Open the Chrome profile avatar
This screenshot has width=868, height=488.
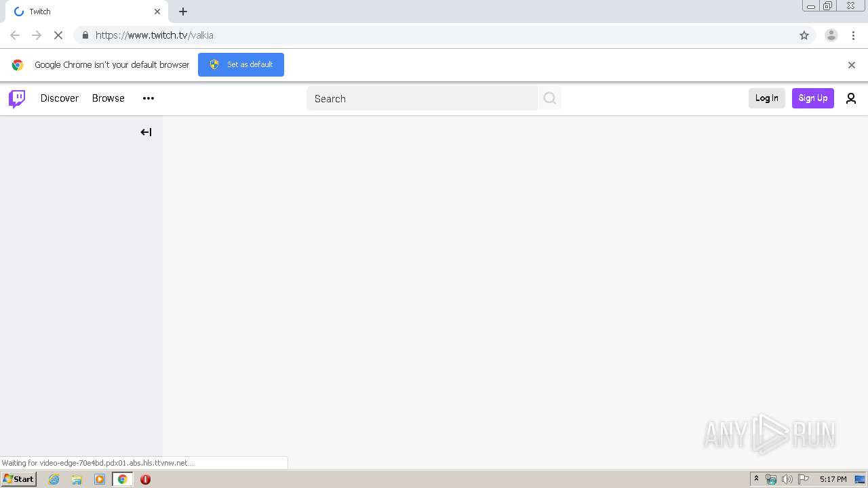coord(831,35)
